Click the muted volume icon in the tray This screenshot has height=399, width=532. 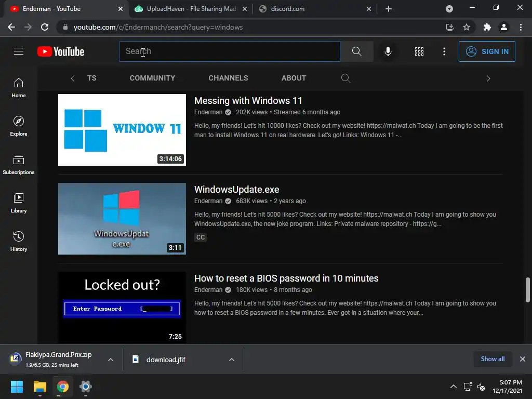(x=481, y=387)
